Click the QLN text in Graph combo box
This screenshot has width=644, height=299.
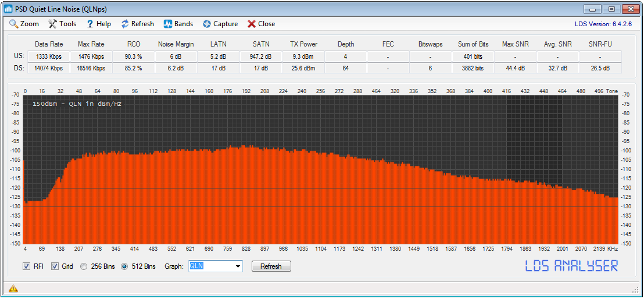click(x=198, y=266)
